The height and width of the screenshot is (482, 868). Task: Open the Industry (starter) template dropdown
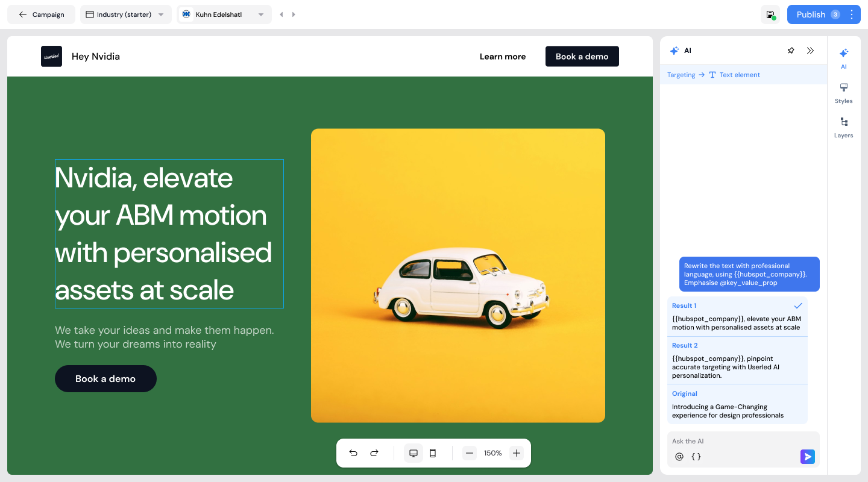[125, 14]
